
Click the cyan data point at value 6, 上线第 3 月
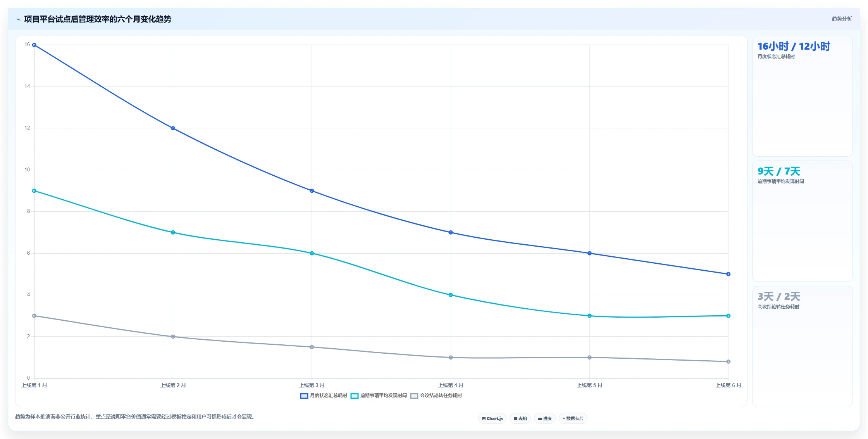(312, 253)
